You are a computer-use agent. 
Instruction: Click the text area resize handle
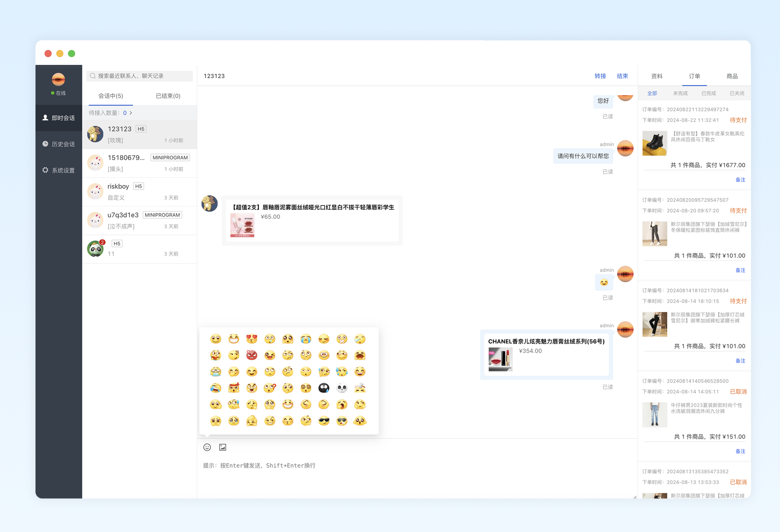pyautogui.click(x=635, y=497)
